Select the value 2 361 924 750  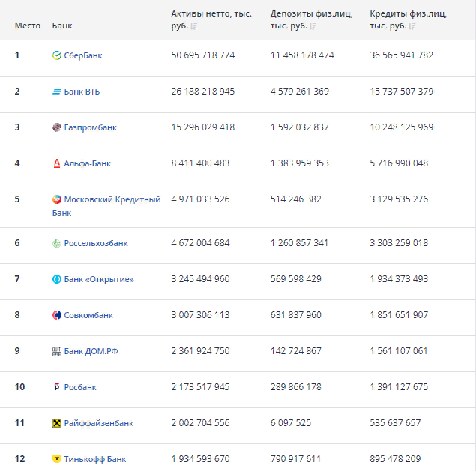click(200, 351)
